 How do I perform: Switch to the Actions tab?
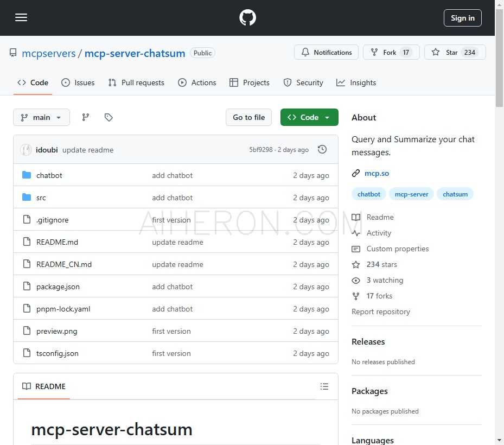(x=197, y=82)
